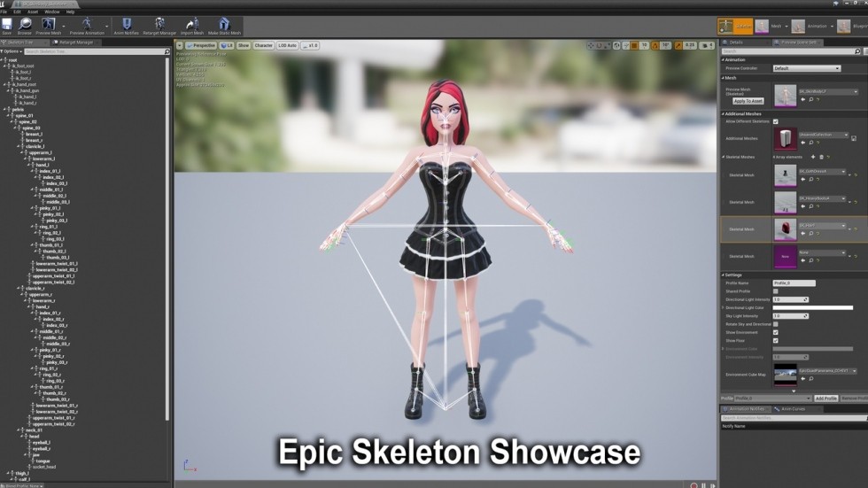Open SK_HeavyBoots skeletal mesh dropdown
Image resolution: width=868 pixels, height=488 pixels.
822,198
